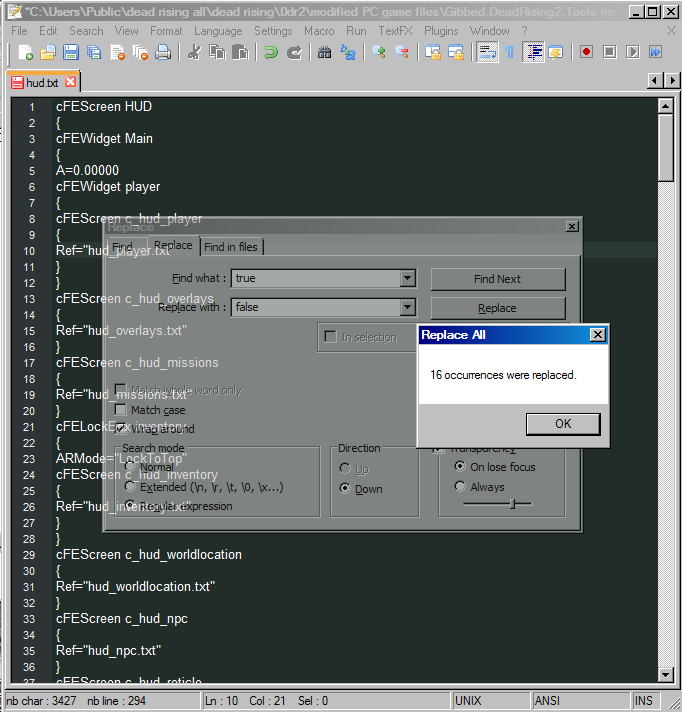Click the Cut scissors icon
The height and width of the screenshot is (712, 682).
click(x=194, y=52)
